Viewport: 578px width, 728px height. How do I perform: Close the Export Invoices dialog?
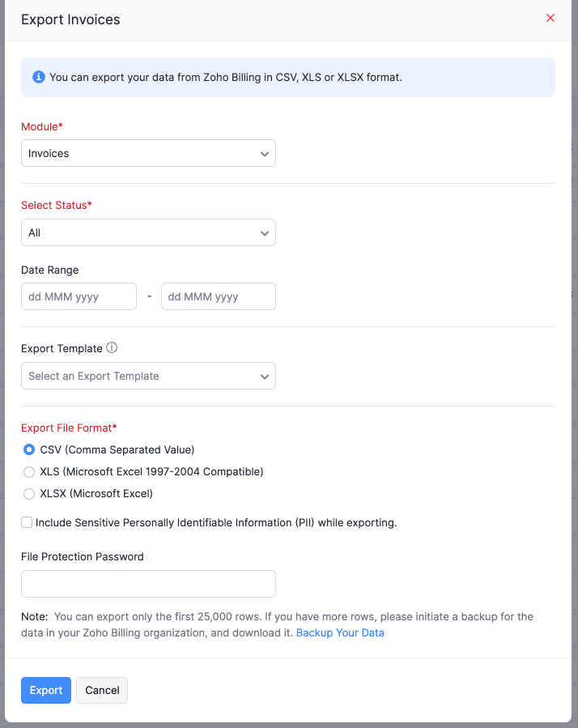(550, 18)
